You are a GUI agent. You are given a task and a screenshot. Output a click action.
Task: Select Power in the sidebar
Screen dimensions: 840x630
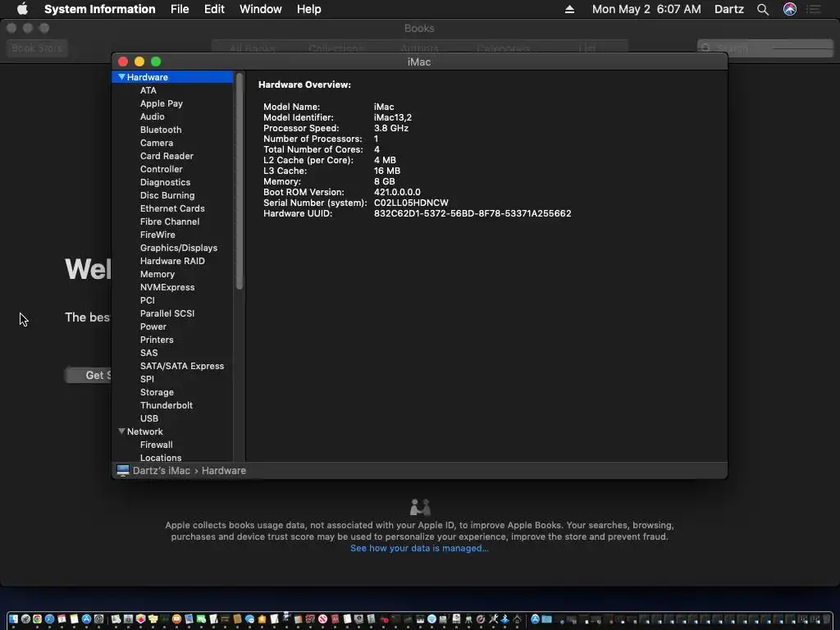click(x=153, y=326)
